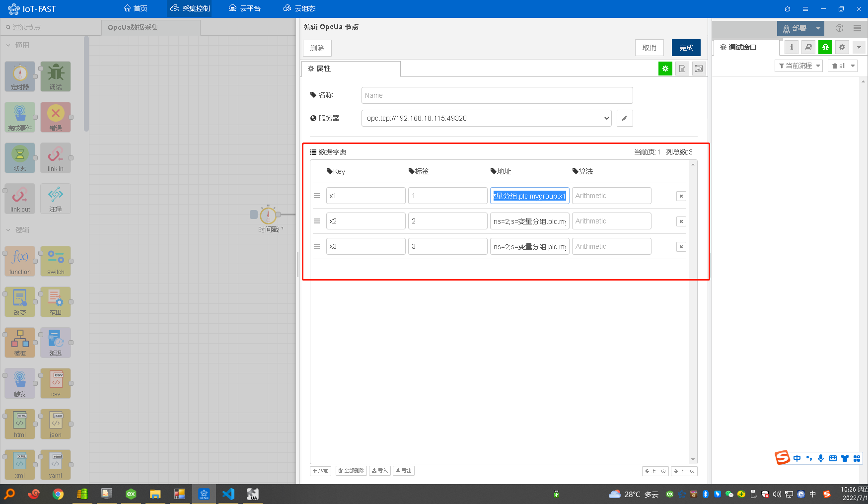Go to previous page 上一页

pos(655,471)
